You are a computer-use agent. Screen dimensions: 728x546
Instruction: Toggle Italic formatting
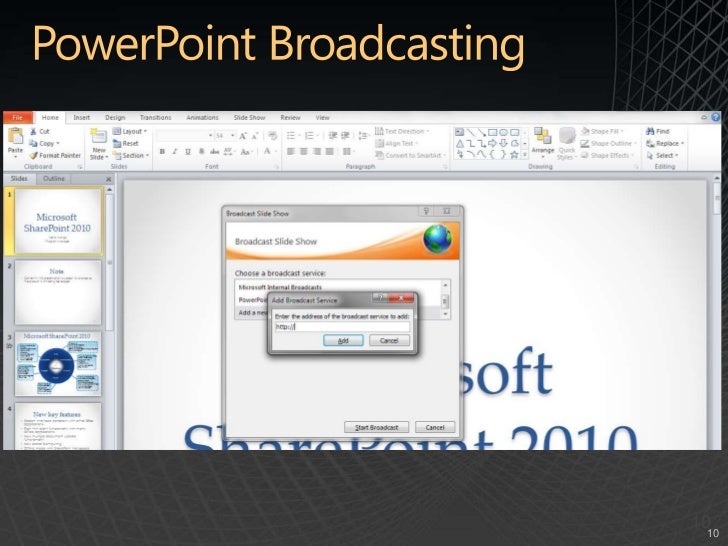[175, 151]
